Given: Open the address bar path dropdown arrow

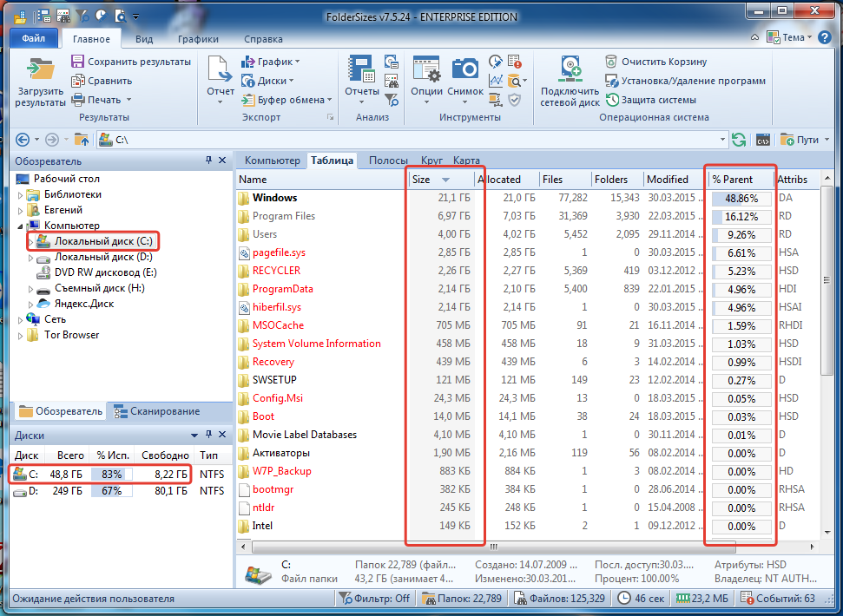Looking at the screenshot, I should (722, 140).
